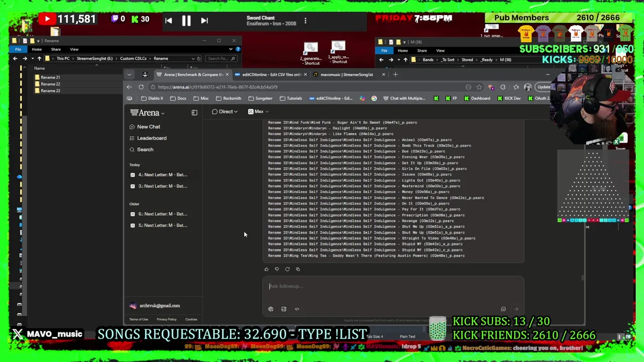The image size is (644, 362).
Task: Switch to mavomusic StreamerSonglist tab
Action: 347,74
